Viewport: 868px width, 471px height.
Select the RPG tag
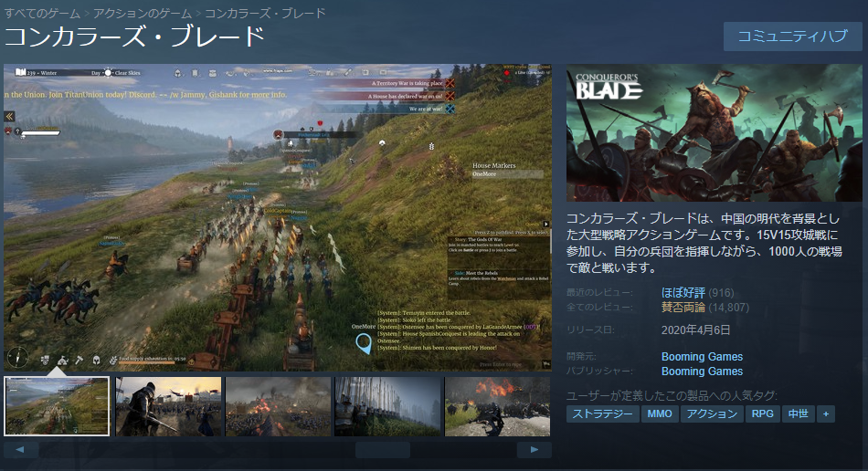[x=762, y=414]
